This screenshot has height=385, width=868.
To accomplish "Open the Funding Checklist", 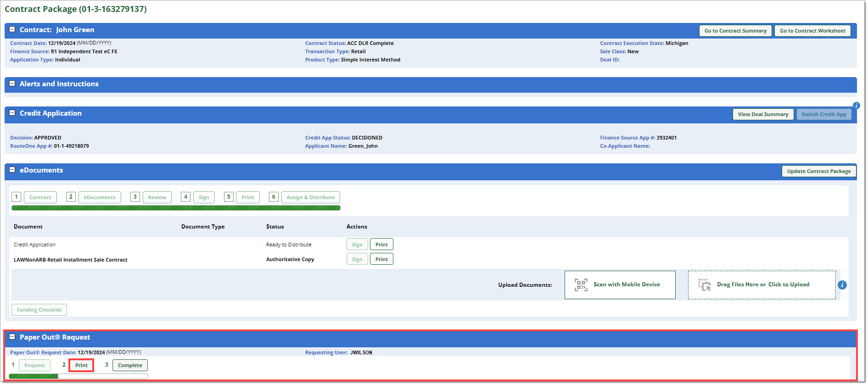I will pos(39,310).
